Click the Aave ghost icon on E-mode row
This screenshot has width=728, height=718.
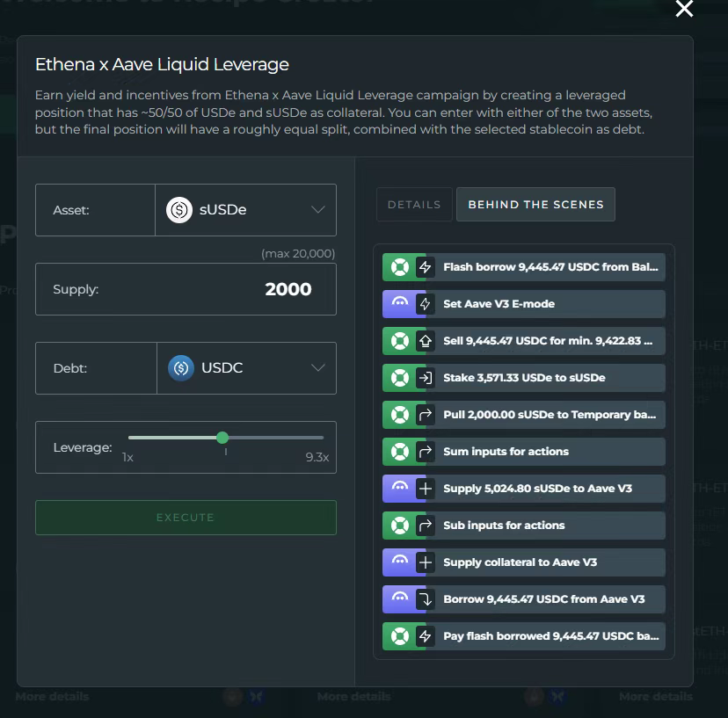[x=399, y=304]
